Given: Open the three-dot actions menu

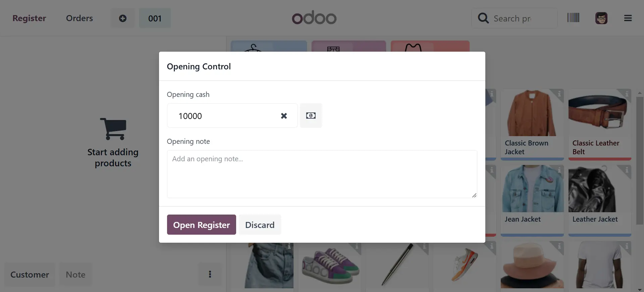Looking at the screenshot, I should [210, 274].
